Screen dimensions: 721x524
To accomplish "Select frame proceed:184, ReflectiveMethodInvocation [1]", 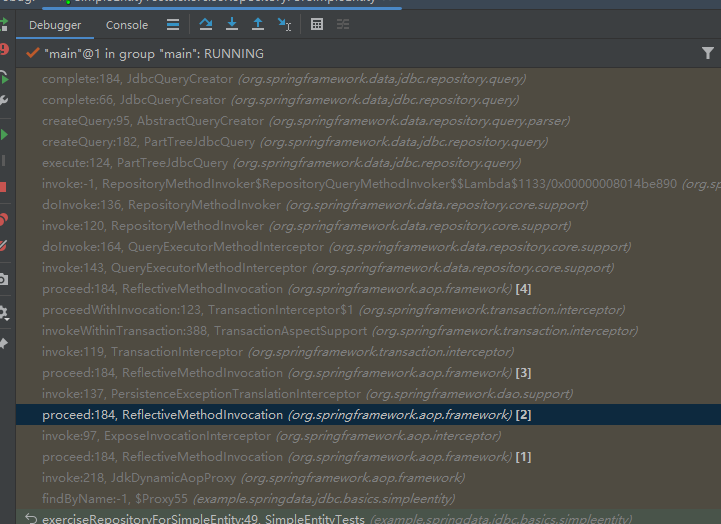I will tap(368, 457).
